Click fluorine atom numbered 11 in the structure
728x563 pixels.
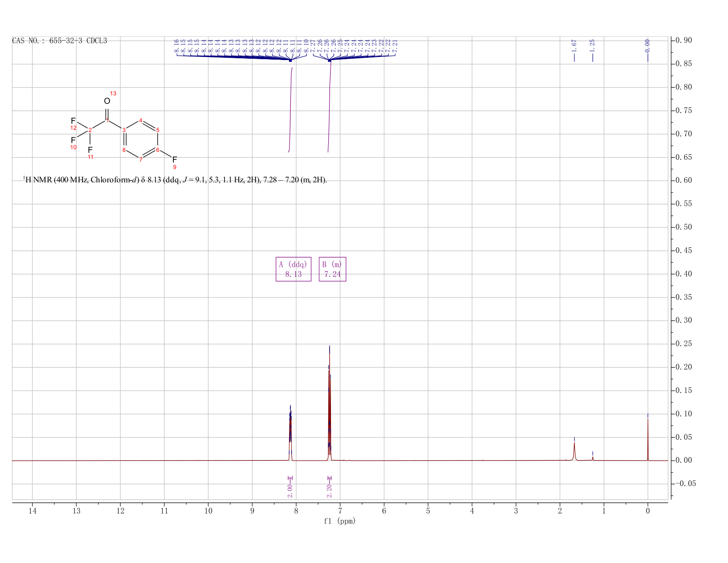90,150
